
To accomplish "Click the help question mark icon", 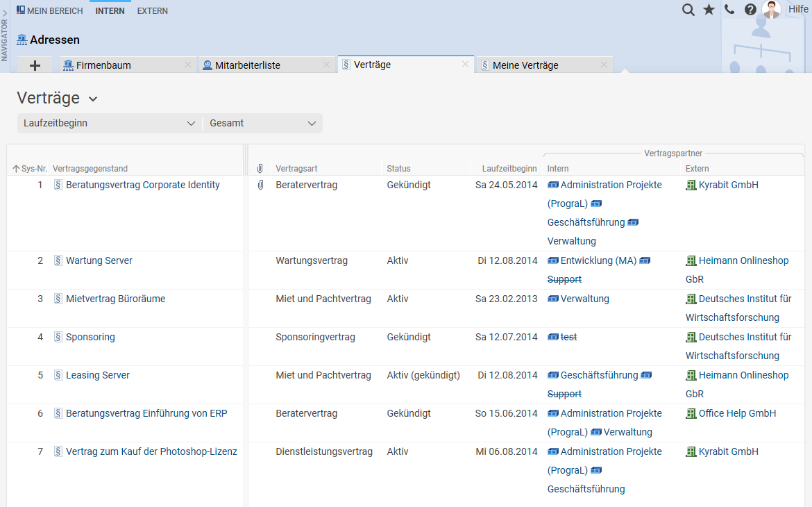I will (x=750, y=10).
